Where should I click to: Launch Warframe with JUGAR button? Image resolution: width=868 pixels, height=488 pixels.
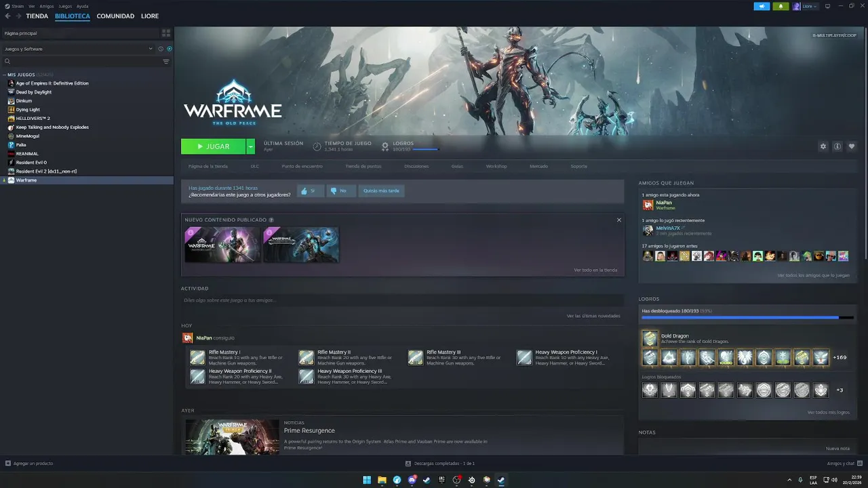pos(214,146)
